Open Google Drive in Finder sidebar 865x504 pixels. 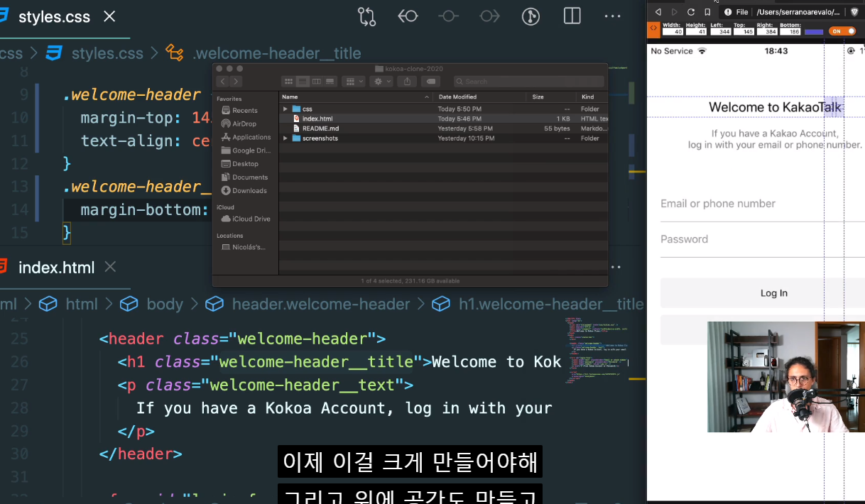click(246, 150)
